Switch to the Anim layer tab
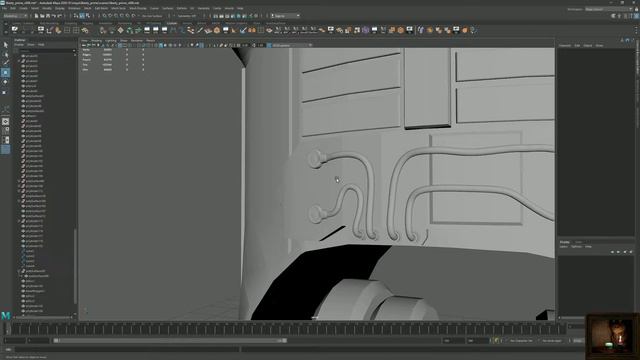Screen dimensions: 640x360 pos(578,242)
